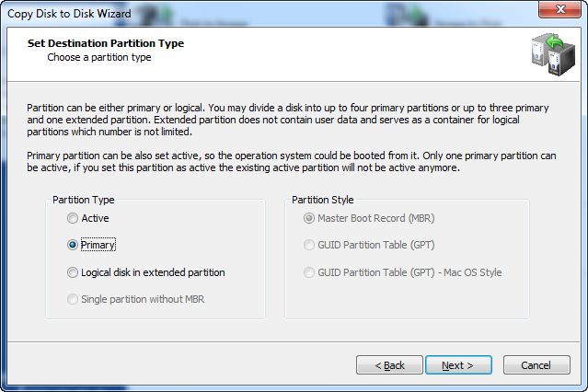
Task: Go to the previous step with Back
Action: coord(389,365)
